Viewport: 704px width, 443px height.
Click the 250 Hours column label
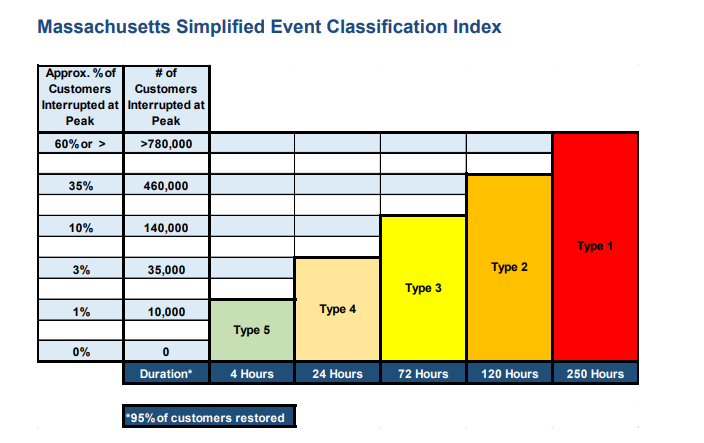click(x=595, y=373)
